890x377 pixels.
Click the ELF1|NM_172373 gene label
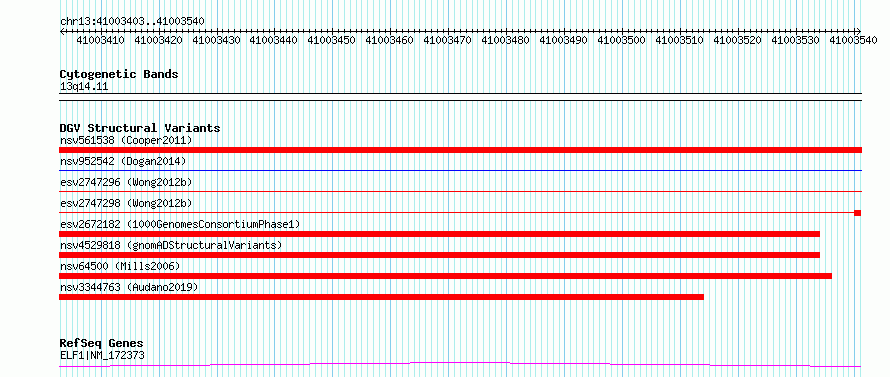(102, 356)
